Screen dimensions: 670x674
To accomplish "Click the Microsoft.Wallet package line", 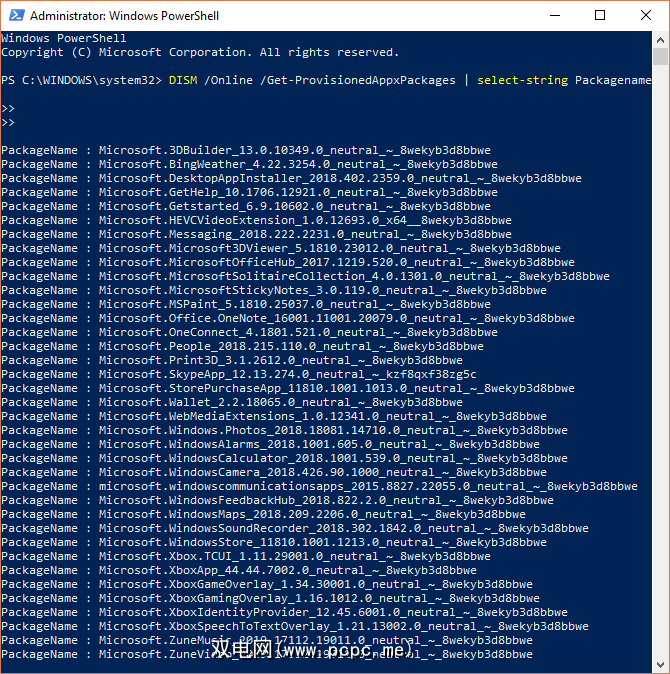I will pos(232,402).
